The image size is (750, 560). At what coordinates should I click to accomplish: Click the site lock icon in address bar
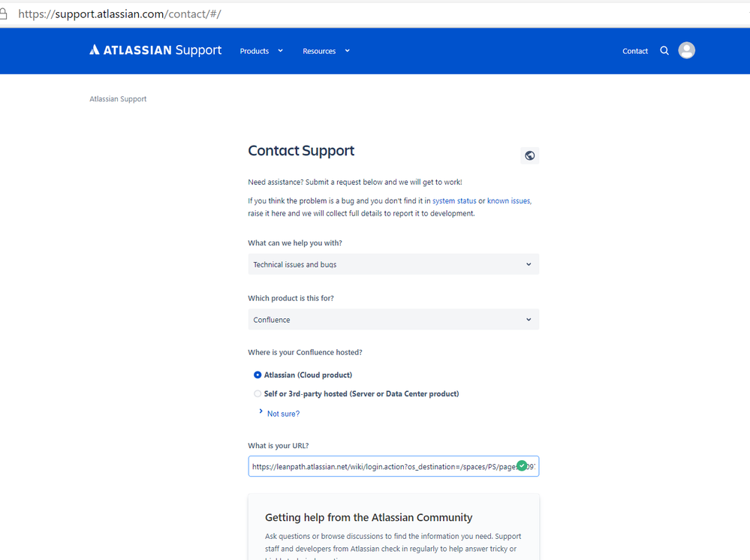[x=3, y=14]
